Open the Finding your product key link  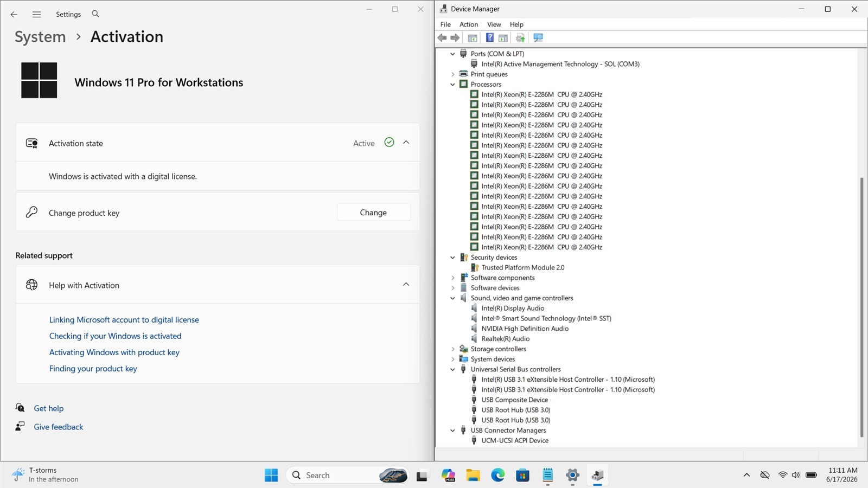click(93, 369)
